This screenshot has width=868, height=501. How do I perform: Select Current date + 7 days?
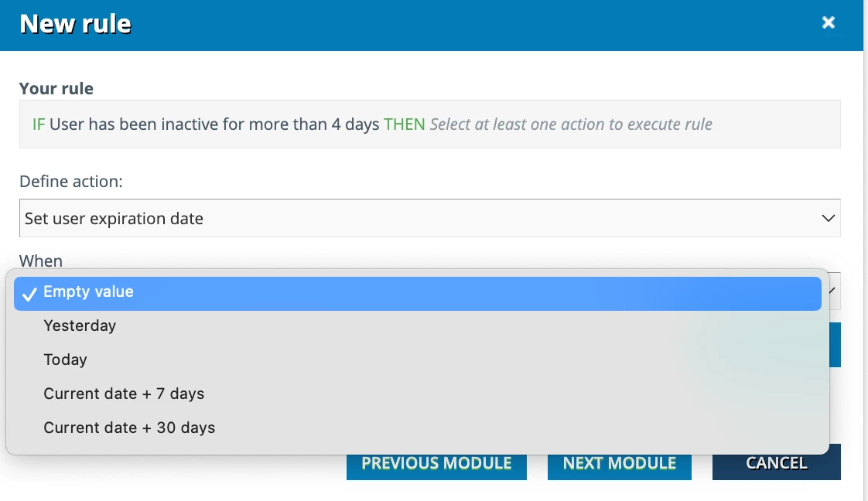pyautogui.click(x=124, y=394)
